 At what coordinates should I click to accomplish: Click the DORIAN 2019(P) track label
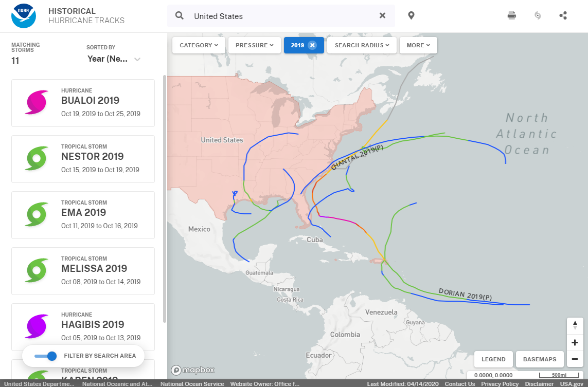pos(465,294)
